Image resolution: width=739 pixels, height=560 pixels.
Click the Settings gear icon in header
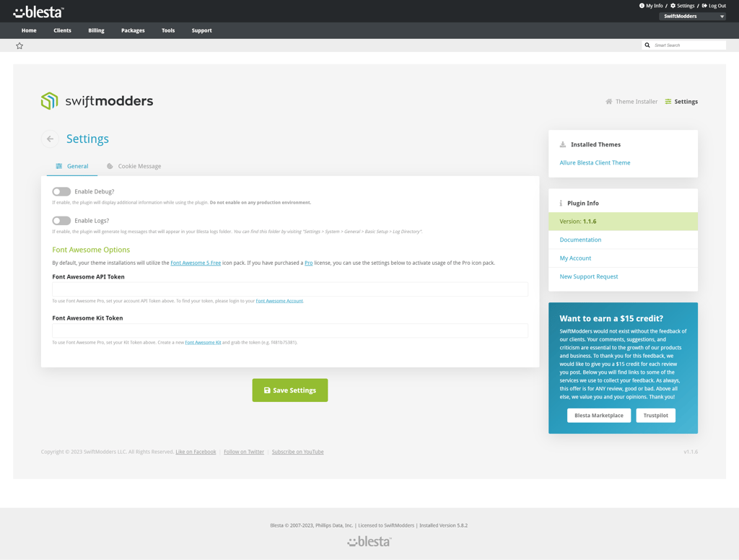tap(673, 6)
